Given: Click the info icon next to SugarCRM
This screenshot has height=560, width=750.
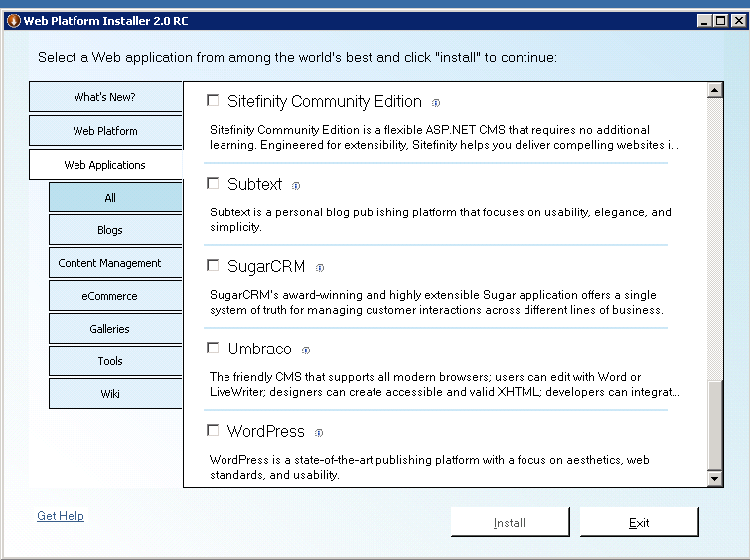Looking at the screenshot, I should (320, 268).
